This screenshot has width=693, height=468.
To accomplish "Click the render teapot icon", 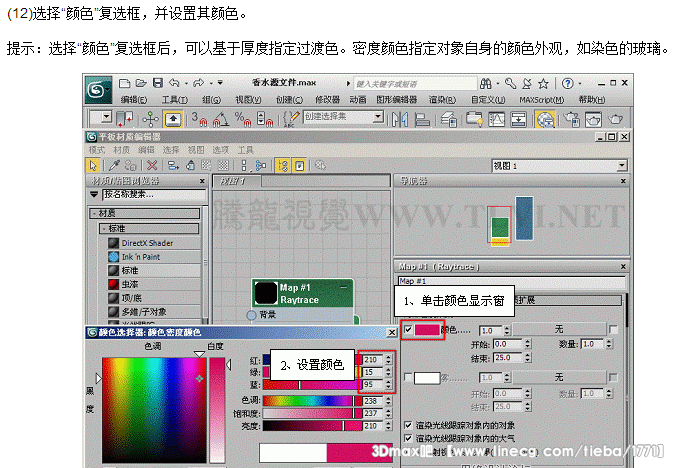I will pyautogui.click(x=615, y=119).
